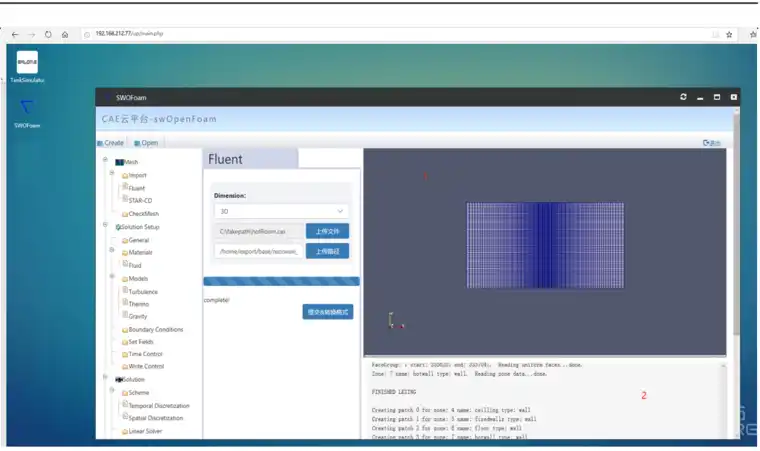
Task: Click the 上传路径 upload path button
Action: (x=327, y=251)
